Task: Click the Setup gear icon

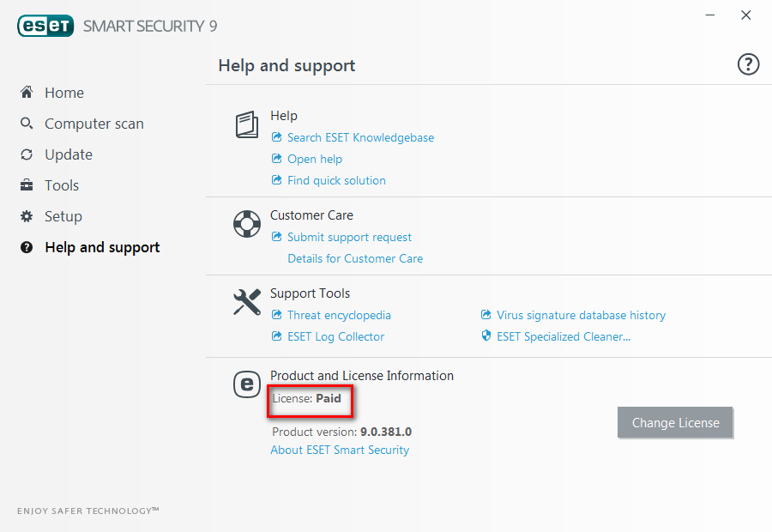Action: tap(27, 216)
